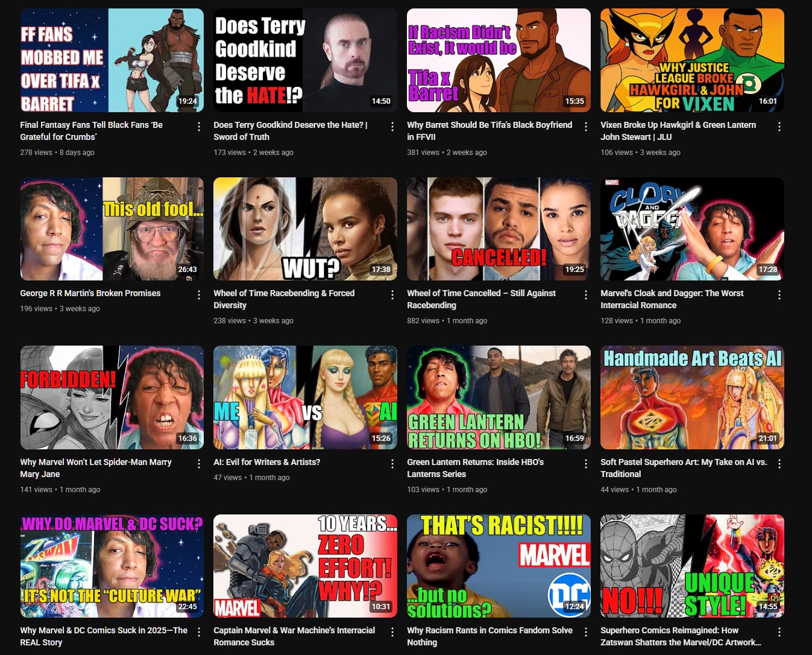This screenshot has width=812, height=655.
Task: Open title 'Why Marvel Won't Let Spider-Man Marry'
Action: (96, 468)
